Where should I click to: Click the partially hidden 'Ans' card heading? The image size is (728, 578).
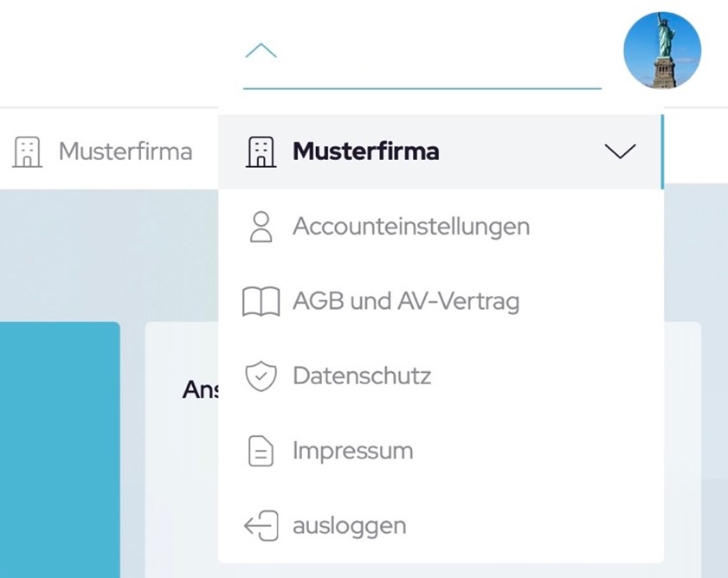coord(199,390)
